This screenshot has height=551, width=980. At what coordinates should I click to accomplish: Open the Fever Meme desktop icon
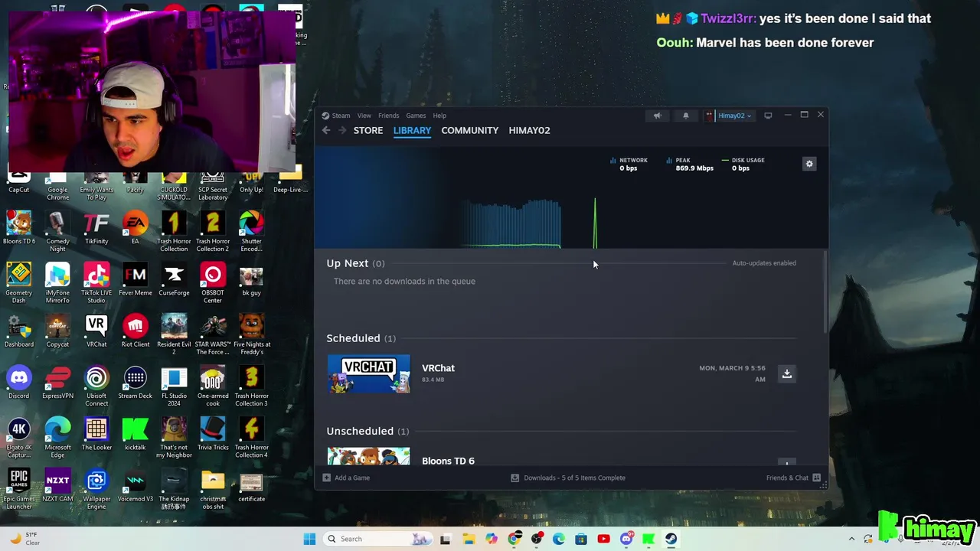pos(136,279)
